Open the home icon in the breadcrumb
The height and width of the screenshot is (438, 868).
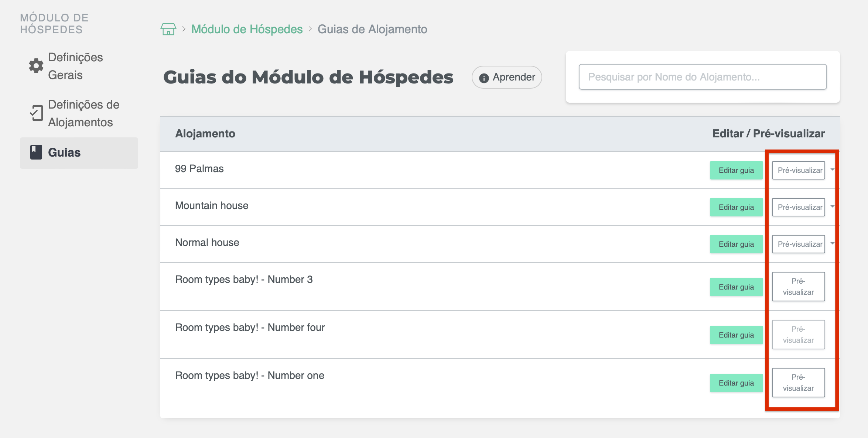(168, 29)
